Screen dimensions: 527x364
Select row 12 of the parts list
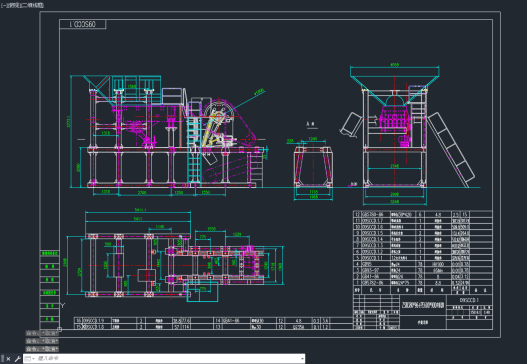pyautogui.click(x=422, y=214)
